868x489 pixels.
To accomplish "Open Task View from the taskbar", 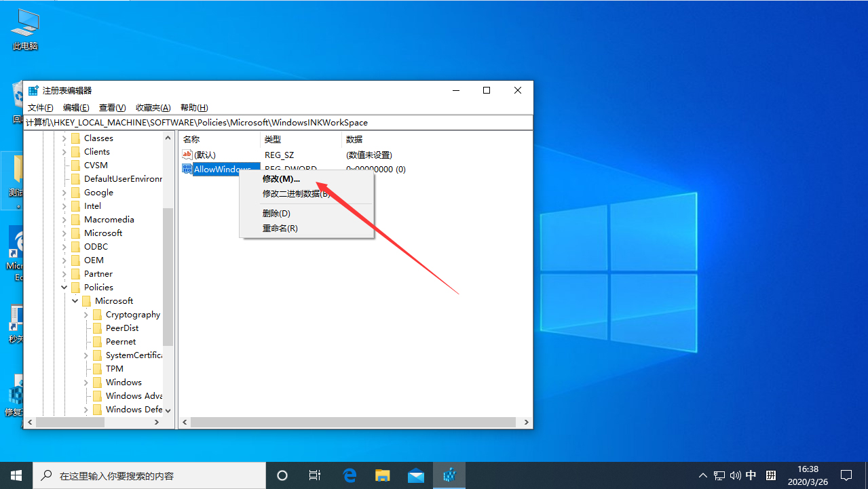I will point(314,475).
